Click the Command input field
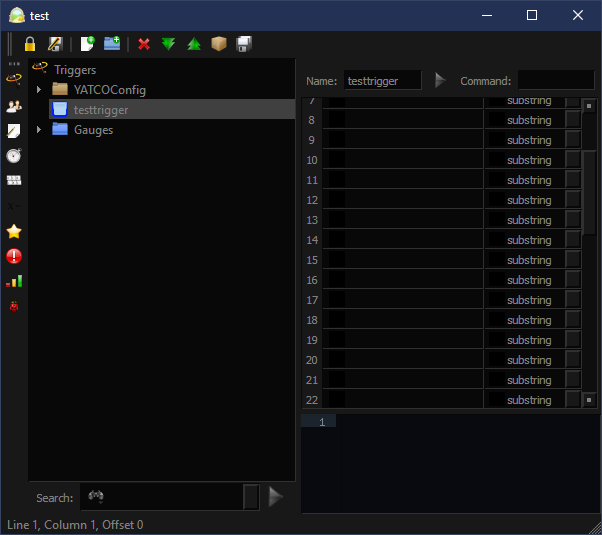 tap(556, 81)
